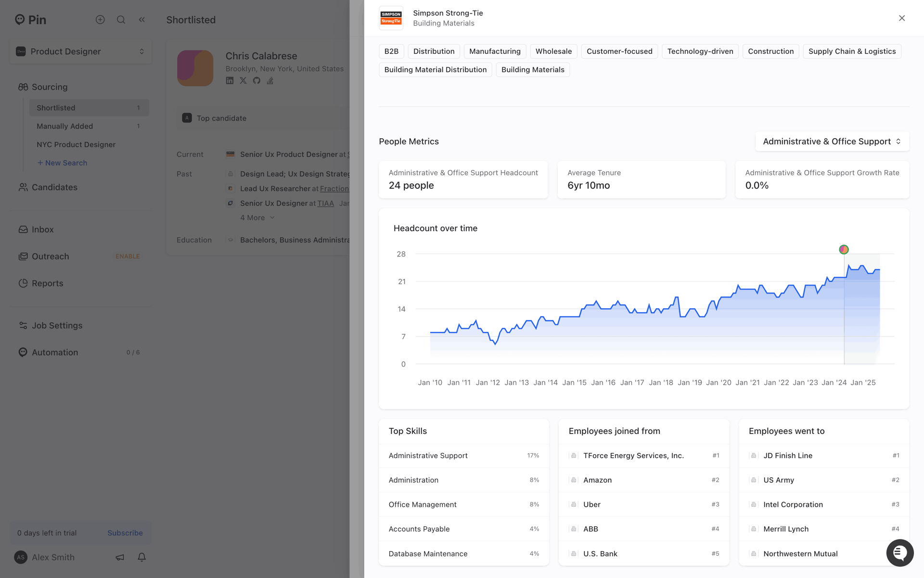Close the Simpson Strong-Tie panel

pyautogui.click(x=902, y=18)
